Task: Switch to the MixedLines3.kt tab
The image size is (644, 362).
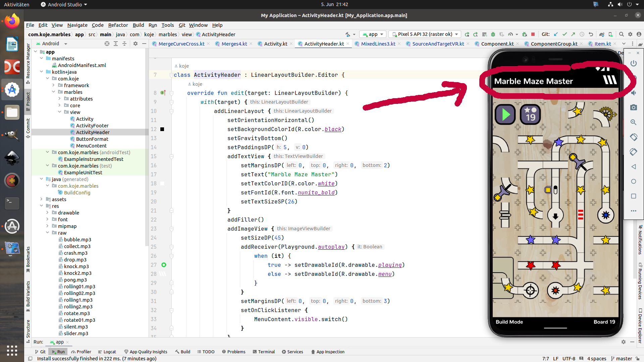Action: click(x=378, y=44)
